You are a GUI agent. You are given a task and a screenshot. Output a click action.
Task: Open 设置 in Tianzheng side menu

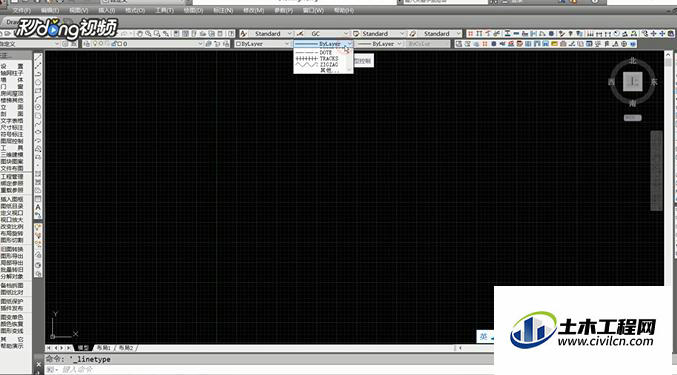[12, 66]
